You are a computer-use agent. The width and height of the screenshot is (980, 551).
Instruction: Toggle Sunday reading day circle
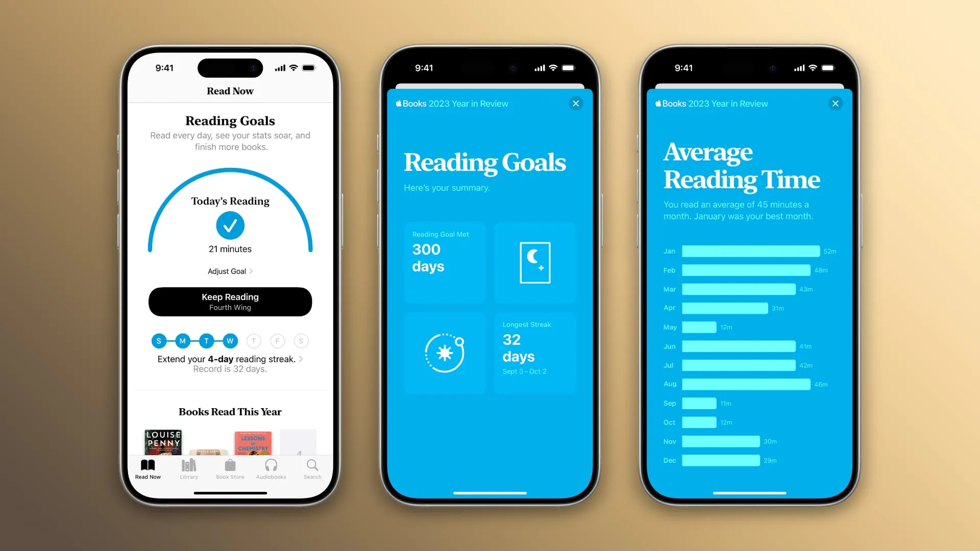(158, 340)
